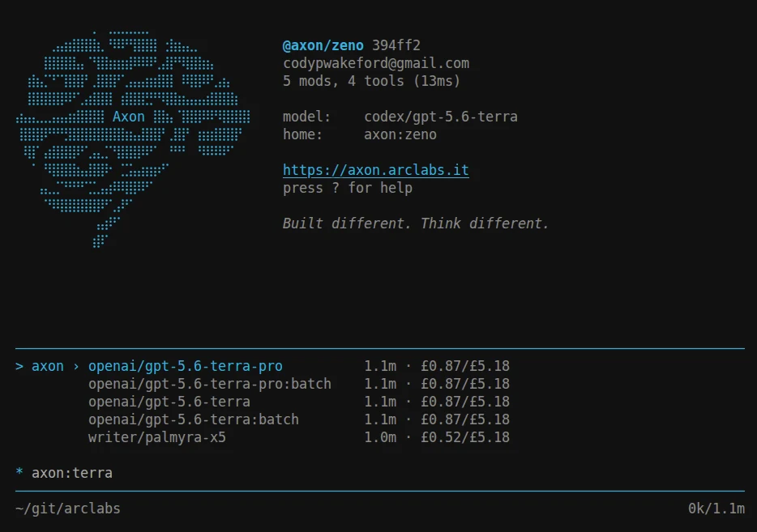Click the @axon/zeno header label
The width and height of the screenshot is (757, 532).
(323, 46)
